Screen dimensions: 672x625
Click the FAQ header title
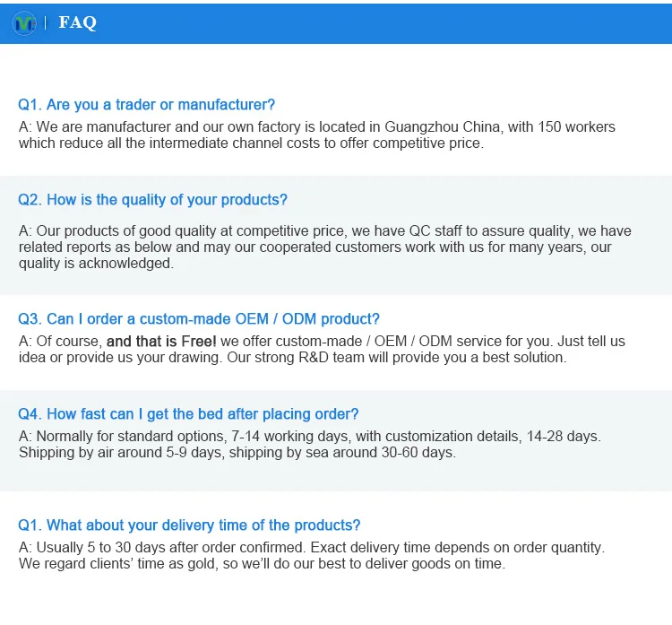point(77,23)
